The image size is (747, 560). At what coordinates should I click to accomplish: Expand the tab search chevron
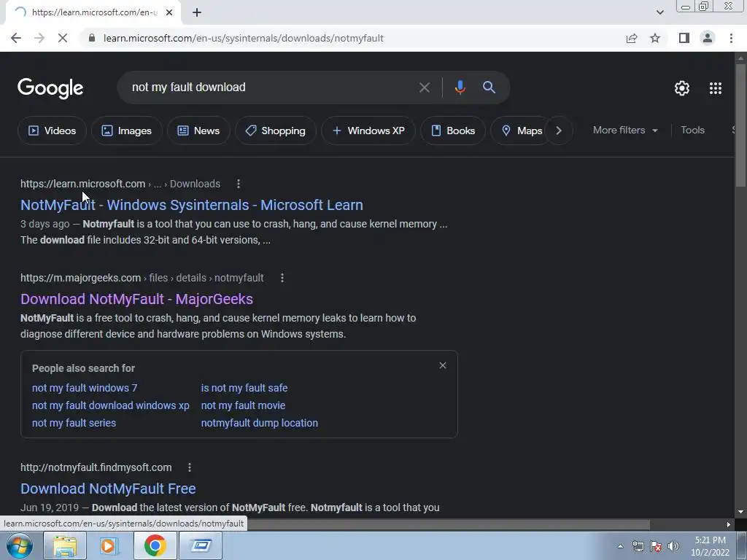(659, 12)
